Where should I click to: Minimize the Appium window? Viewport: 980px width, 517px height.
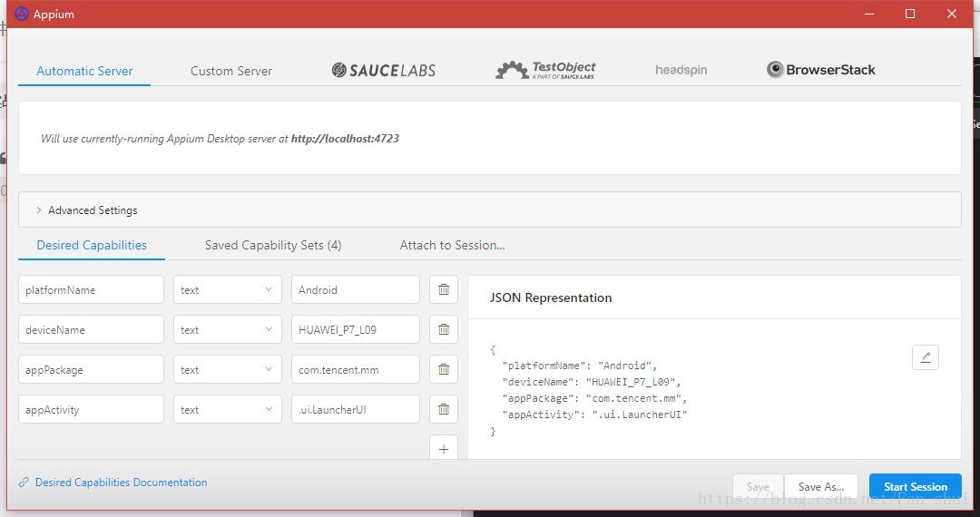point(868,14)
